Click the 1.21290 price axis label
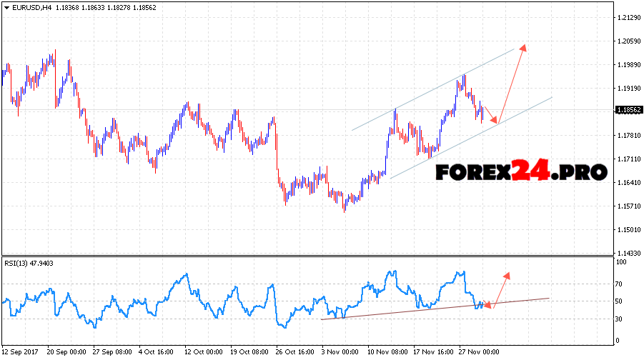Viewport: 644px width, 360px height. (x=629, y=17)
